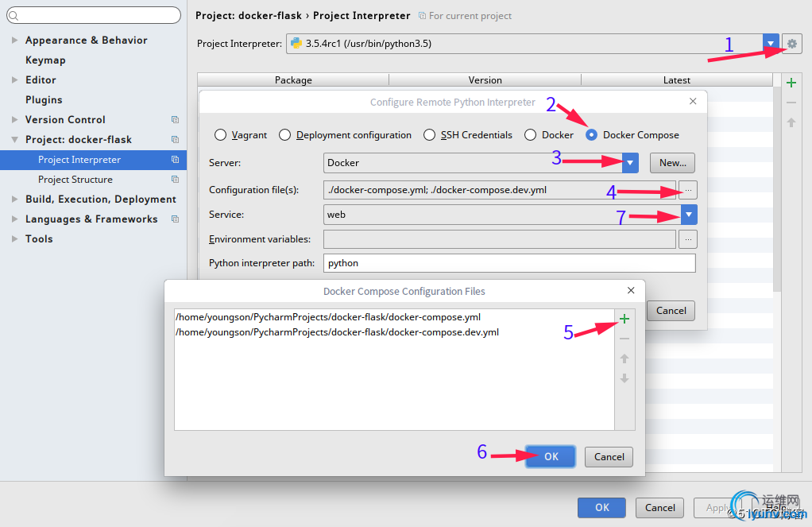This screenshot has height=527, width=812.
Task: Click the upgrade package arrow icon
Action: coord(791,123)
